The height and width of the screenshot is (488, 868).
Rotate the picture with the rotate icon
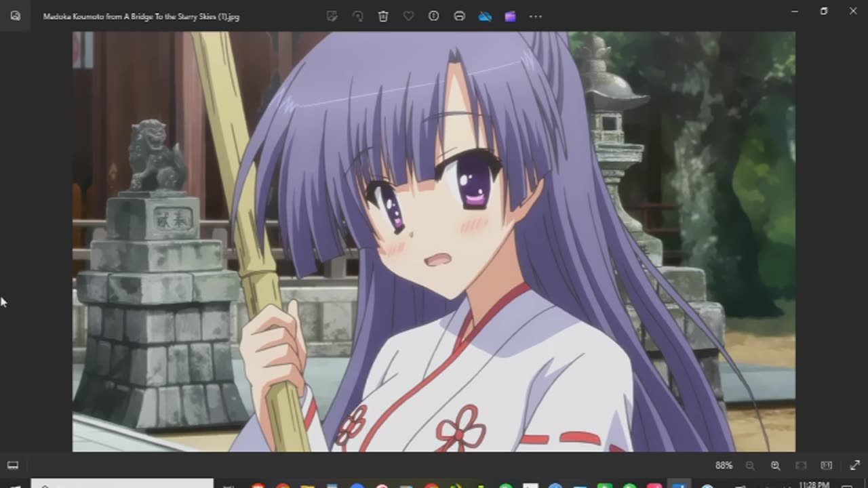(x=357, y=16)
